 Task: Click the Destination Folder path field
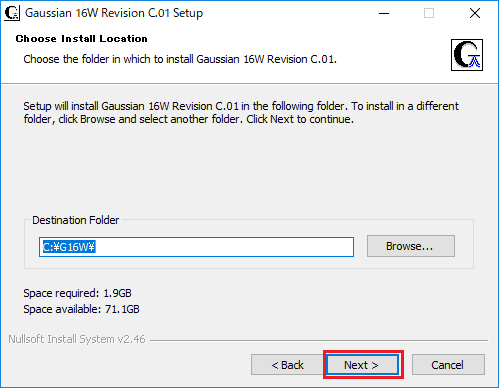pyautogui.click(x=196, y=247)
